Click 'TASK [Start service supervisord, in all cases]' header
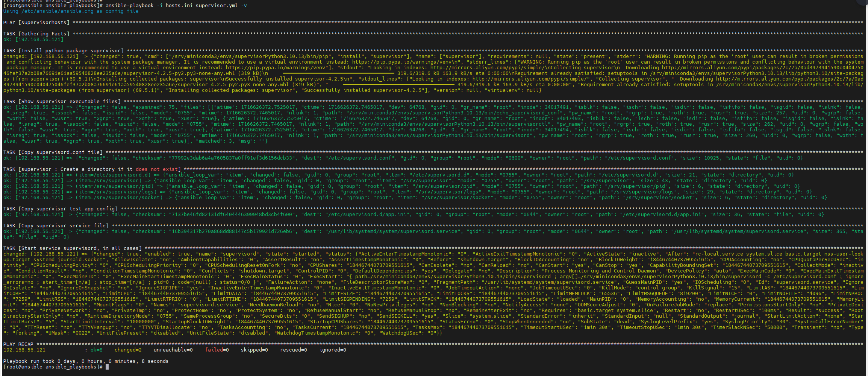The image size is (868, 376). (73, 248)
